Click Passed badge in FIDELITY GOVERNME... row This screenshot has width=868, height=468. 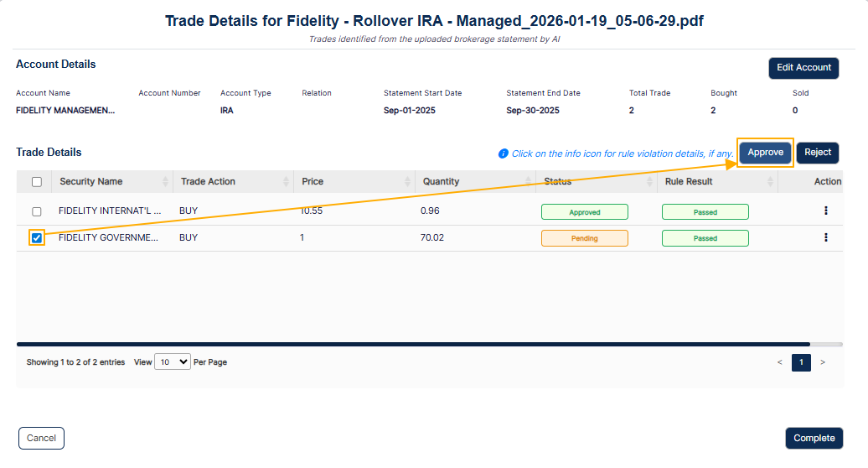(705, 238)
